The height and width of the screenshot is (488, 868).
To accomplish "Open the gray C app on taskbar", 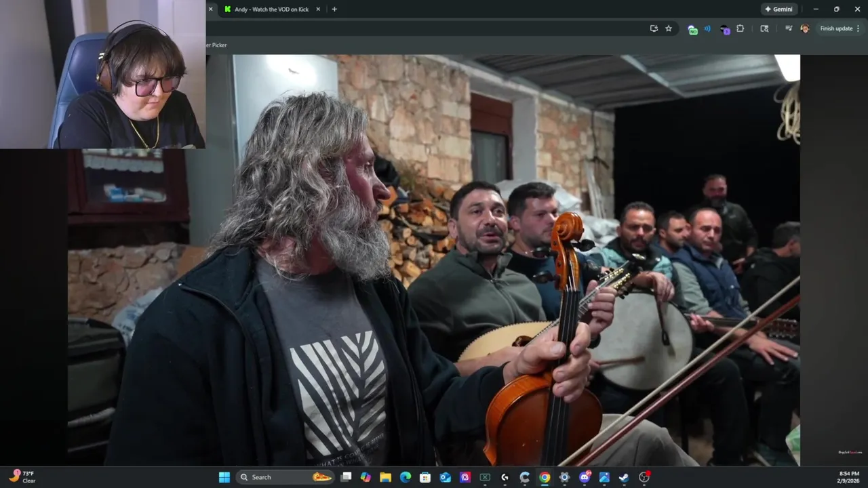I will [x=524, y=477].
